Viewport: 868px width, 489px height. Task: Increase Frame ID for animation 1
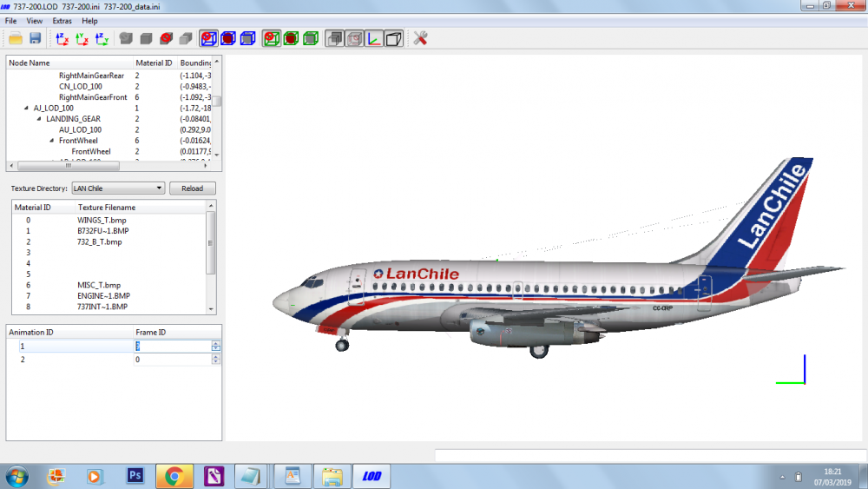216,343
